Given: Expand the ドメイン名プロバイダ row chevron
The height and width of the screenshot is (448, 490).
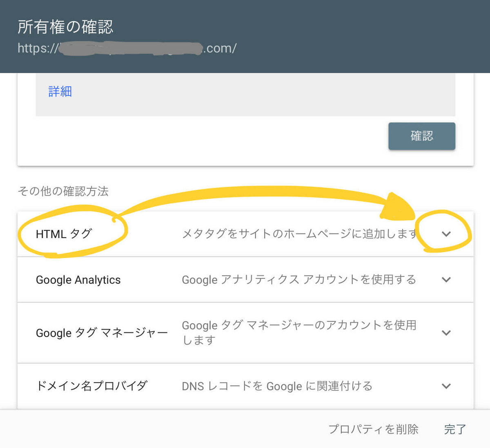Looking at the screenshot, I should (x=446, y=386).
